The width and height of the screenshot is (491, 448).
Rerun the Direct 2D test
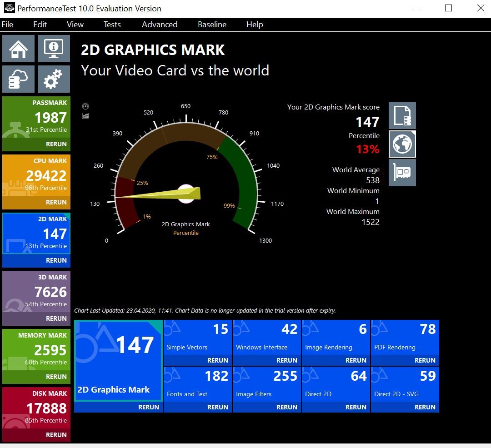336,407
